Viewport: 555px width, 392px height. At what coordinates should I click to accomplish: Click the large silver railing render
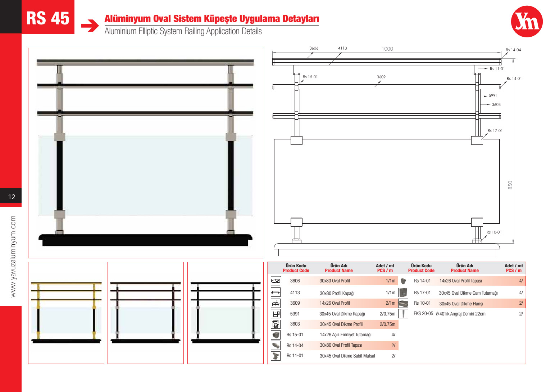146,153
